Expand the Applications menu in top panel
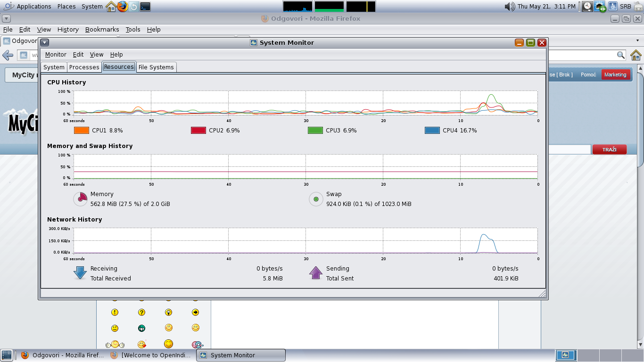Viewport: 644px width, 362px height. (33, 7)
